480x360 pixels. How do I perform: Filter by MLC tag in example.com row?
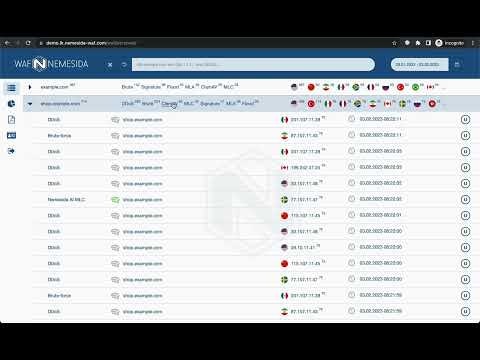pyautogui.click(x=228, y=87)
